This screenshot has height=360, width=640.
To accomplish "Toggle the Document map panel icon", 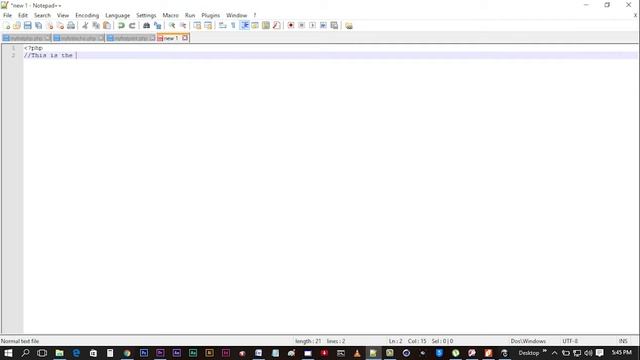I will (266, 25).
